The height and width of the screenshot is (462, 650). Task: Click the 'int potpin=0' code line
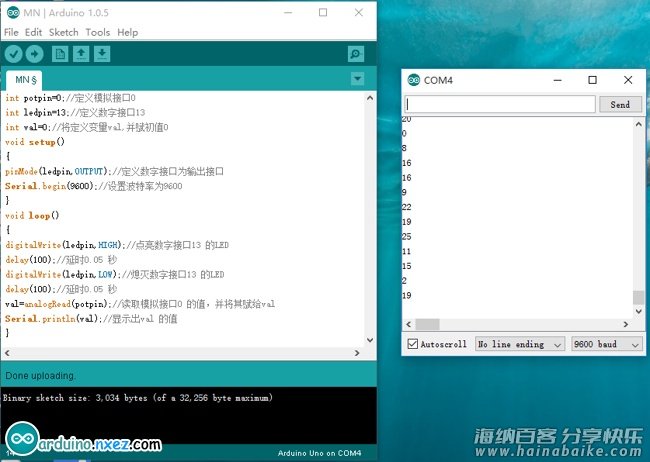click(x=70, y=98)
